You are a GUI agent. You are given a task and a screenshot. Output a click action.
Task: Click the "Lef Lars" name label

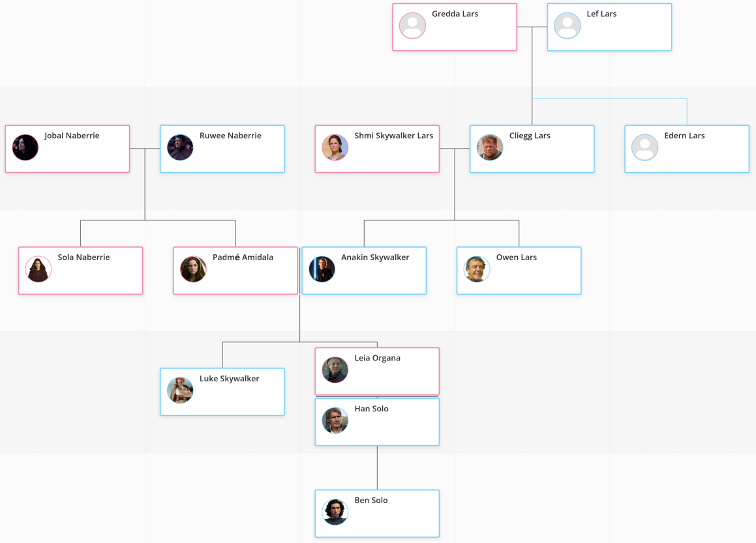(x=601, y=14)
